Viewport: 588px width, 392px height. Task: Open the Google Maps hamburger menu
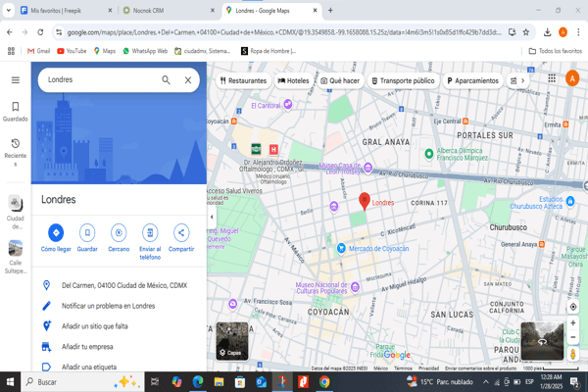click(16, 80)
